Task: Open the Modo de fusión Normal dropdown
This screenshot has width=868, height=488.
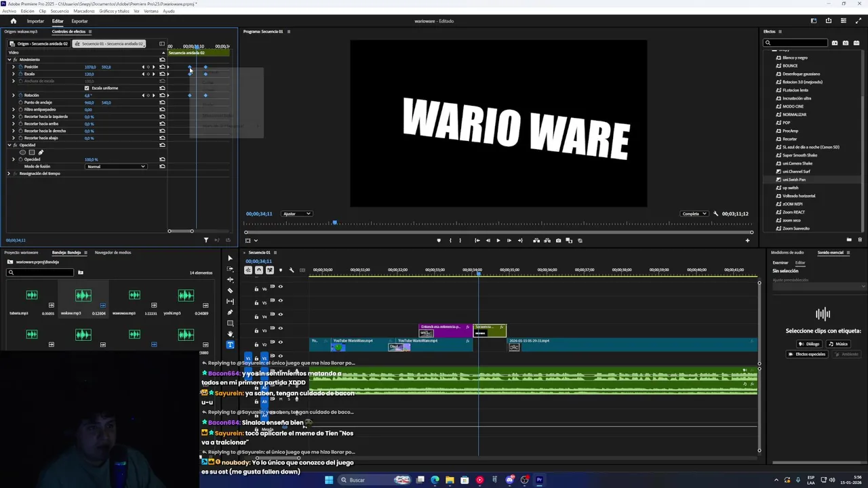Action: [116, 167]
